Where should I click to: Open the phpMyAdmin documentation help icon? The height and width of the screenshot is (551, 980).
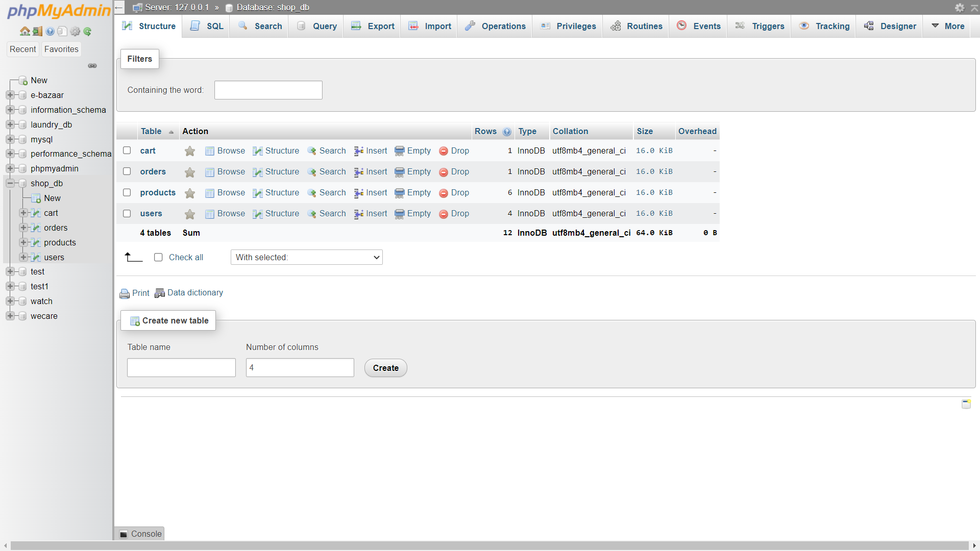pyautogui.click(x=50, y=32)
